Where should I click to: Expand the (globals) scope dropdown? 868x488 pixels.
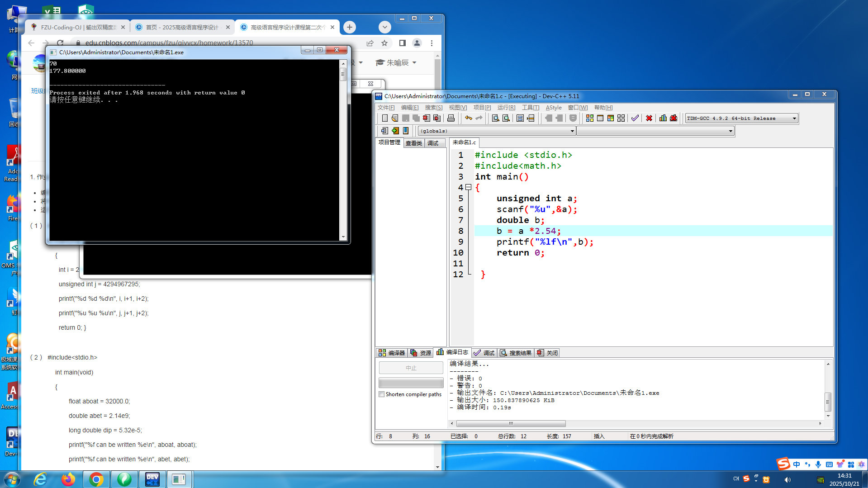572,131
